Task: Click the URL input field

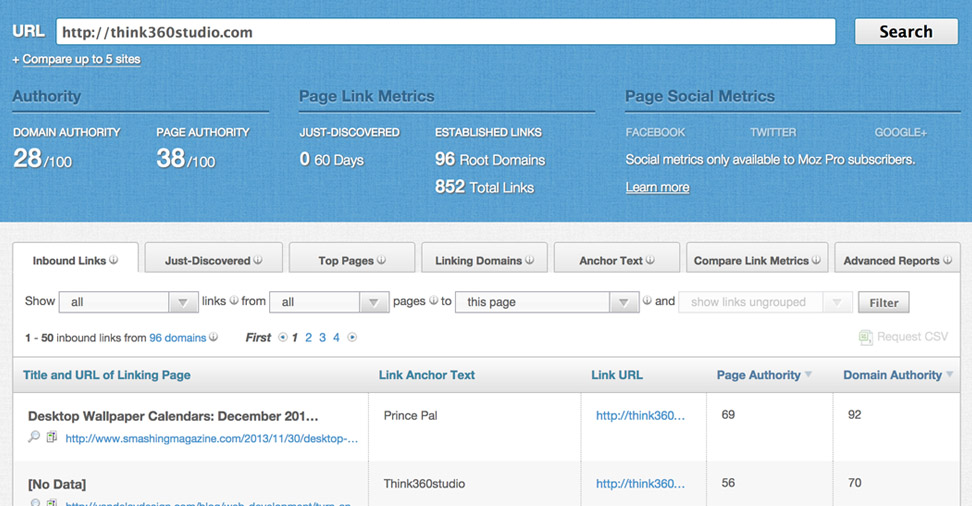Action: [x=445, y=32]
